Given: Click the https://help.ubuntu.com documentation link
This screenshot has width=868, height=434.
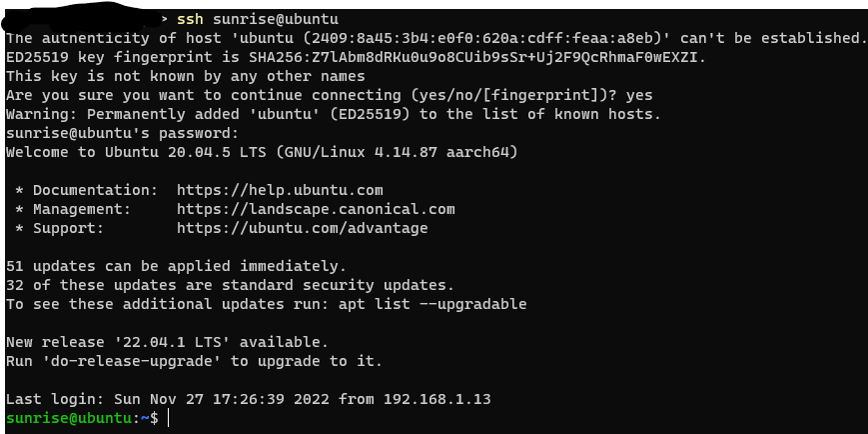Looking at the screenshot, I should click(x=280, y=190).
